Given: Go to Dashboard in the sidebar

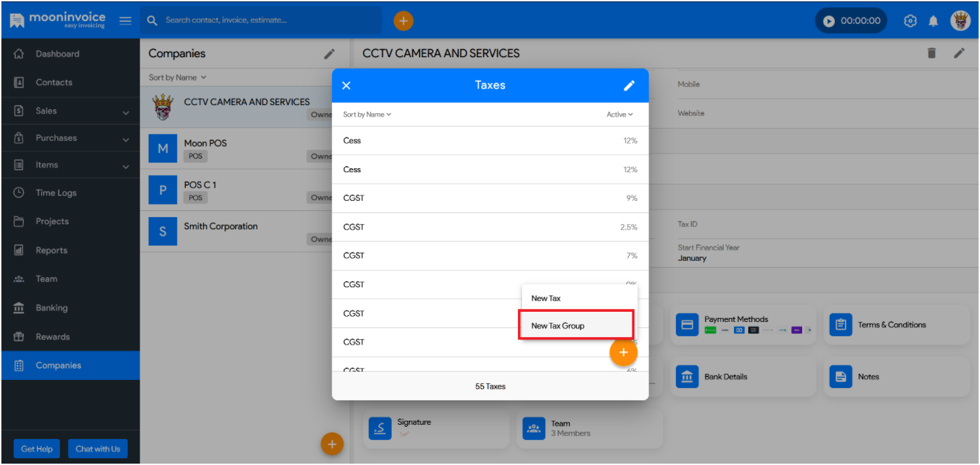Looking at the screenshot, I should pyautogui.click(x=70, y=54).
